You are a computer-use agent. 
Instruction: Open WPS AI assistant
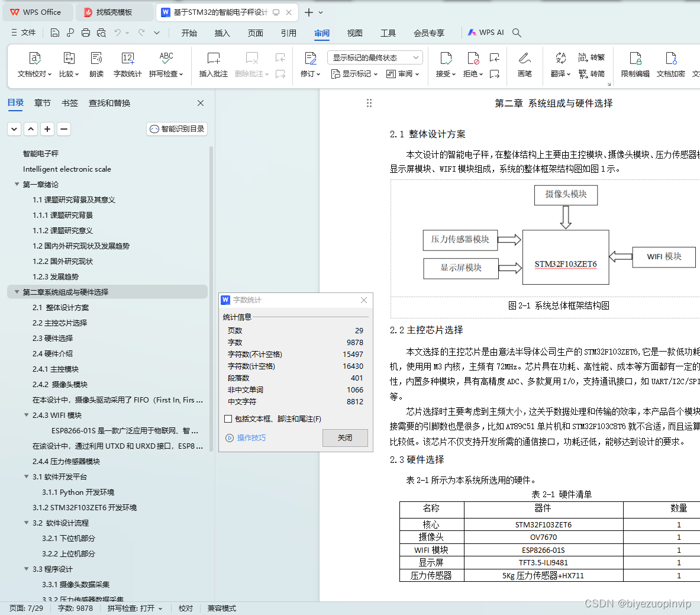pyautogui.click(x=486, y=33)
